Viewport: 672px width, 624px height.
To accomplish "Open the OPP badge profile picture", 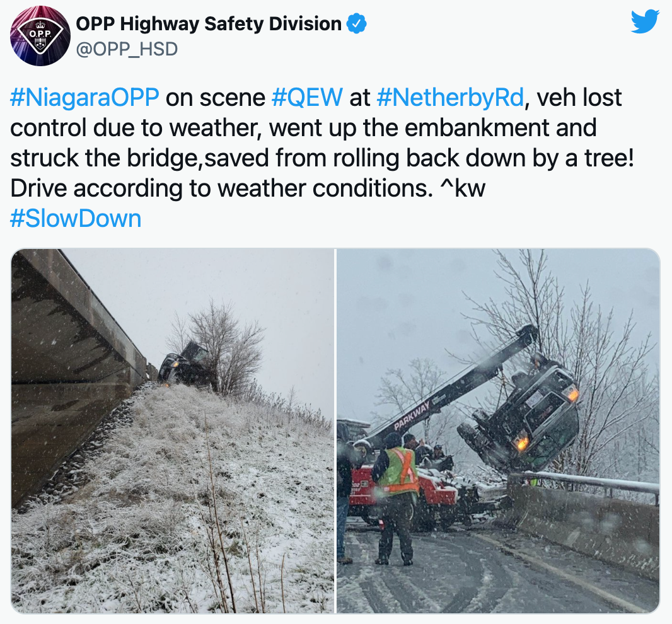I will 40,35.
